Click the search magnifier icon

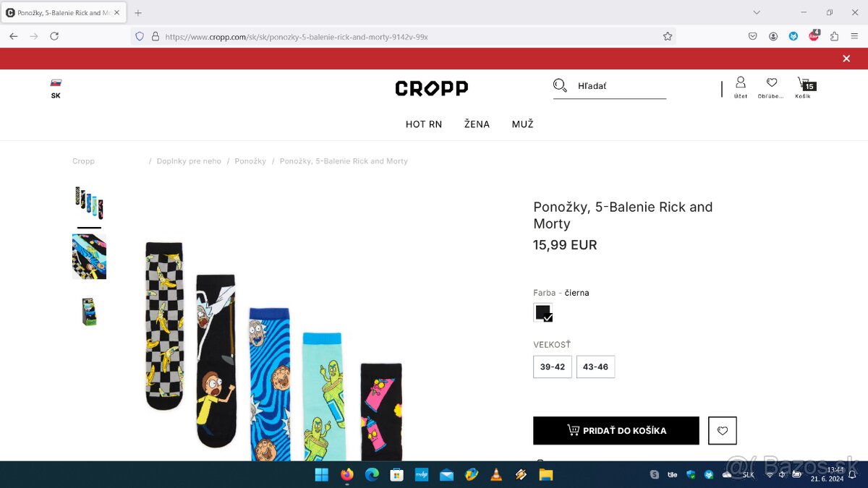[560, 86]
